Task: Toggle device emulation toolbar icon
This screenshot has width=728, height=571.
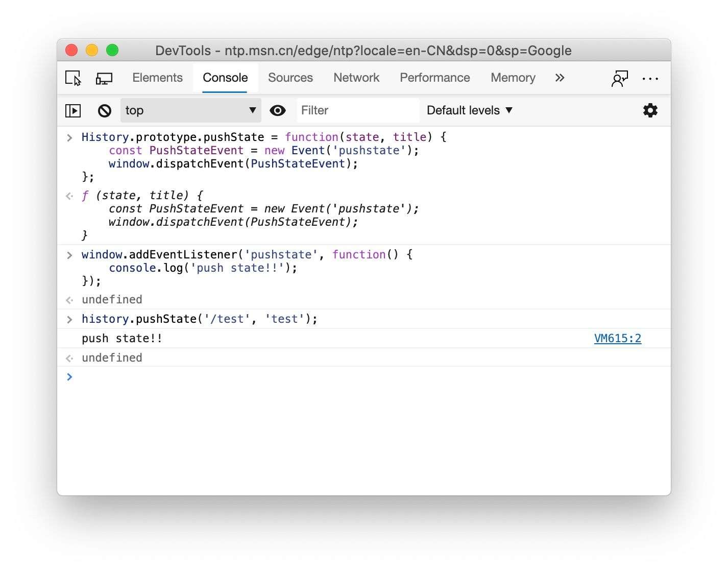Action: tap(104, 78)
